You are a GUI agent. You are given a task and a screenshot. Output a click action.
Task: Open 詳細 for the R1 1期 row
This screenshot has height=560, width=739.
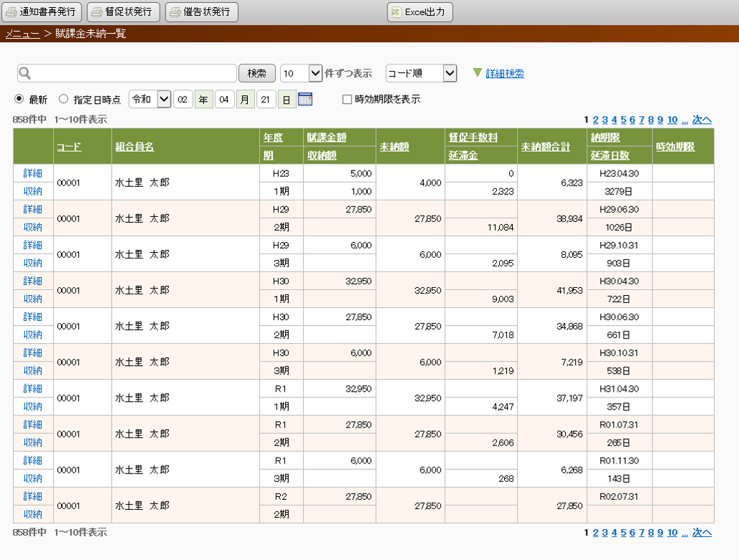click(x=33, y=388)
